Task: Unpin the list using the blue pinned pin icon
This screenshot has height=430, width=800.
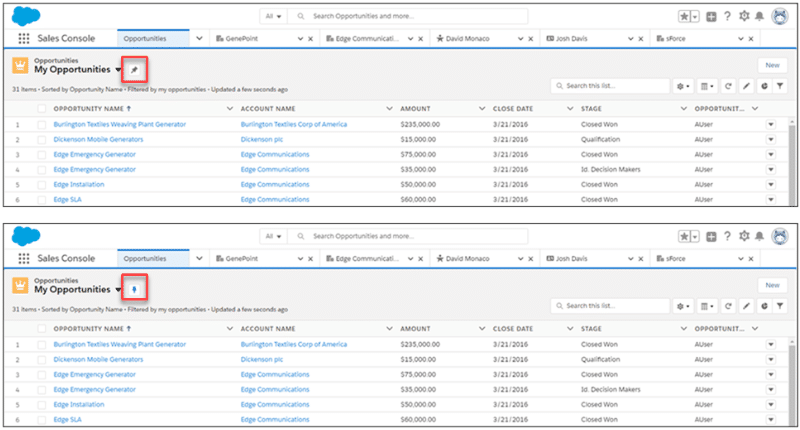Action: click(134, 289)
